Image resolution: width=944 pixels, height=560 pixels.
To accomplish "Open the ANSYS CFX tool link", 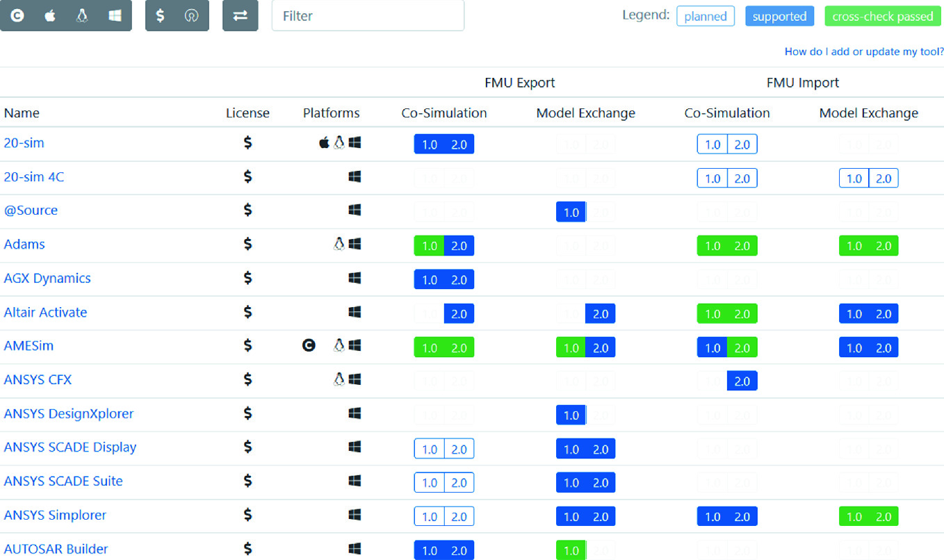I will 38,379.
